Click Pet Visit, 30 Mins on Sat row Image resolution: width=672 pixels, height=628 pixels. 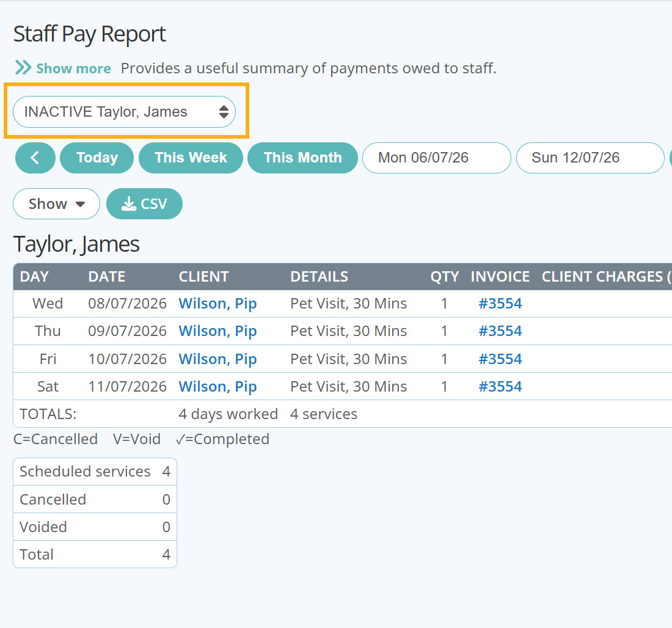tap(348, 387)
